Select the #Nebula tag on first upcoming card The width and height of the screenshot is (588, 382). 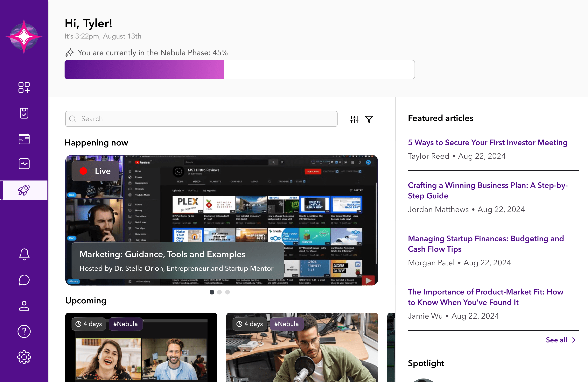click(x=125, y=324)
